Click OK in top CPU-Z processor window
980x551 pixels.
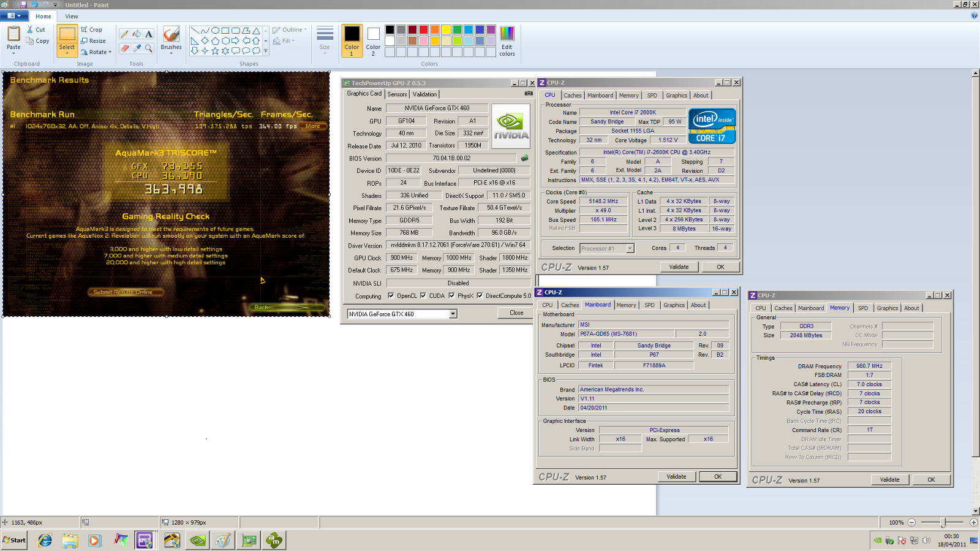[x=720, y=267]
